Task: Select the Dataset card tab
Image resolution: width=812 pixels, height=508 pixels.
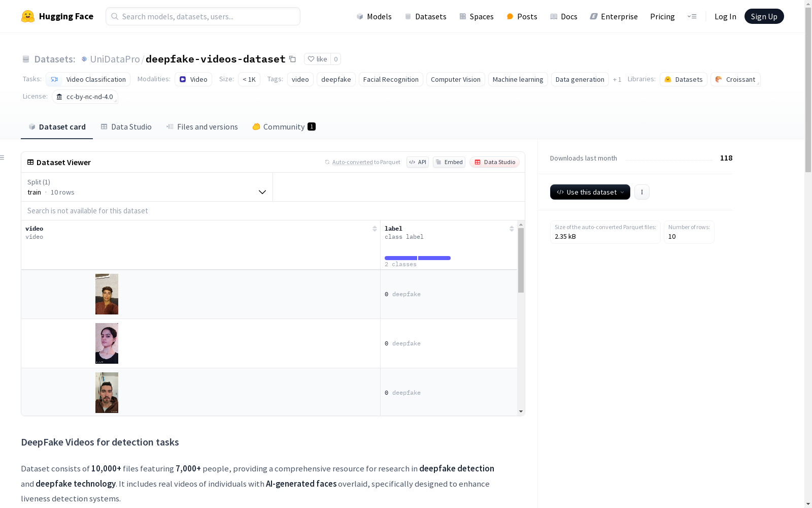Action: (x=57, y=127)
